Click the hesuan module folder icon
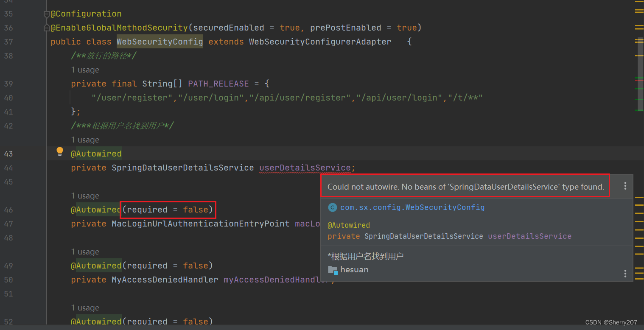 333,270
